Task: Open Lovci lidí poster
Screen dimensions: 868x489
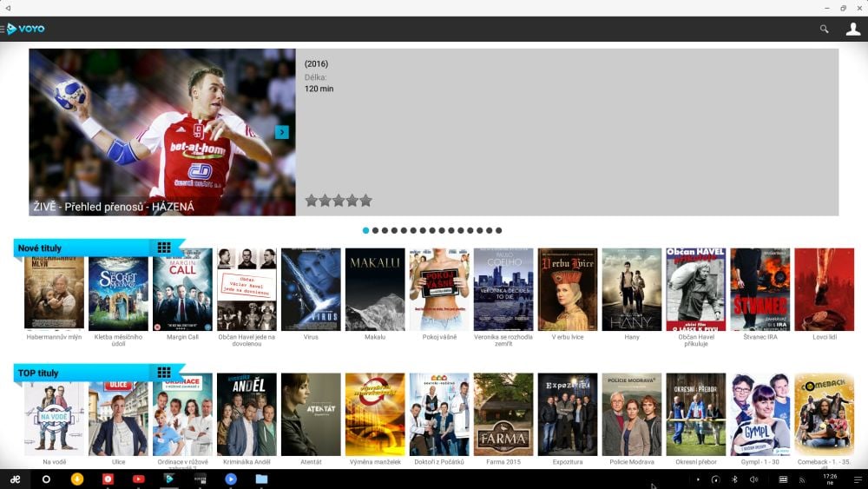Action: 825,289
